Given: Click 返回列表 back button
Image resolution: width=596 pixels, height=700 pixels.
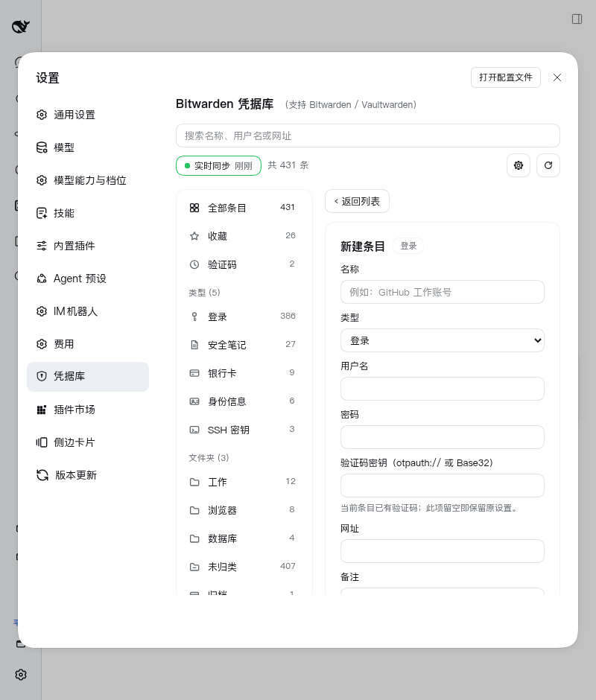Looking at the screenshot, I should (x=357, y=201).
